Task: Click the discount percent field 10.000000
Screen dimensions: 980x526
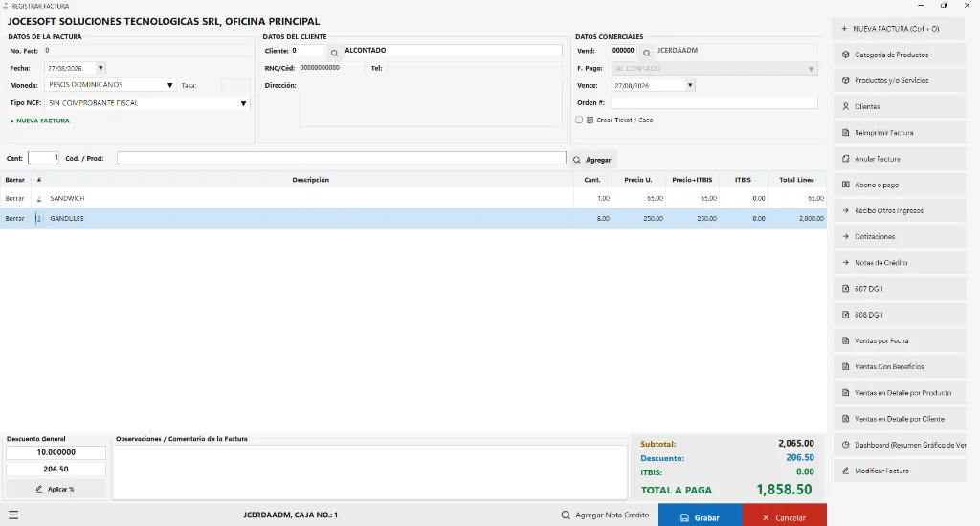Action: pyautogui.click(x=56, y=453)
